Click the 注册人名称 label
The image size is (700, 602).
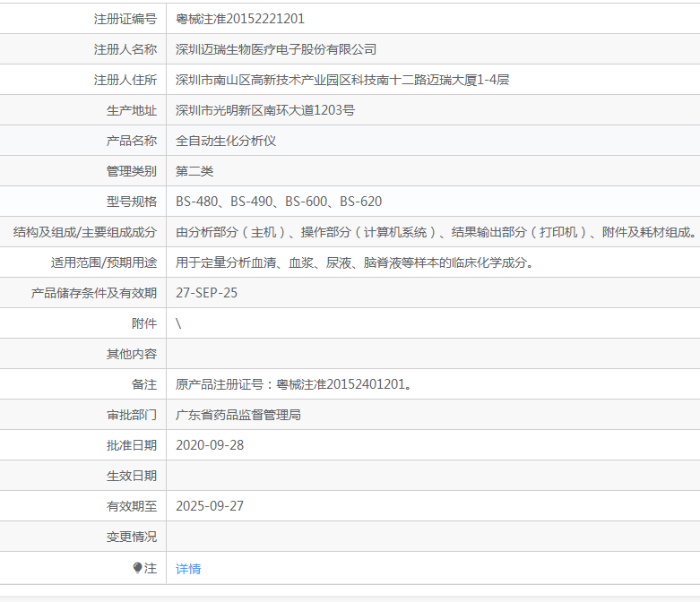coord(125,49)
